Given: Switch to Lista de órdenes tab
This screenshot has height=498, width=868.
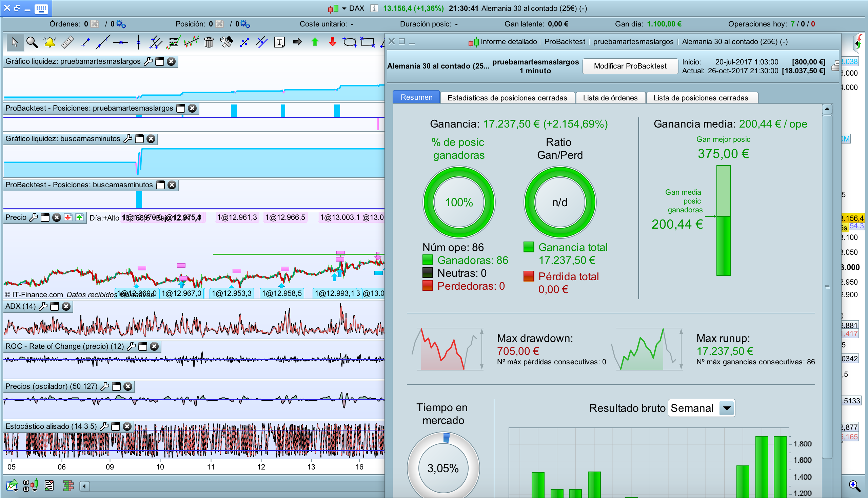Looking at the screenshot, I should pyautogui.click(x=610, y=98).
